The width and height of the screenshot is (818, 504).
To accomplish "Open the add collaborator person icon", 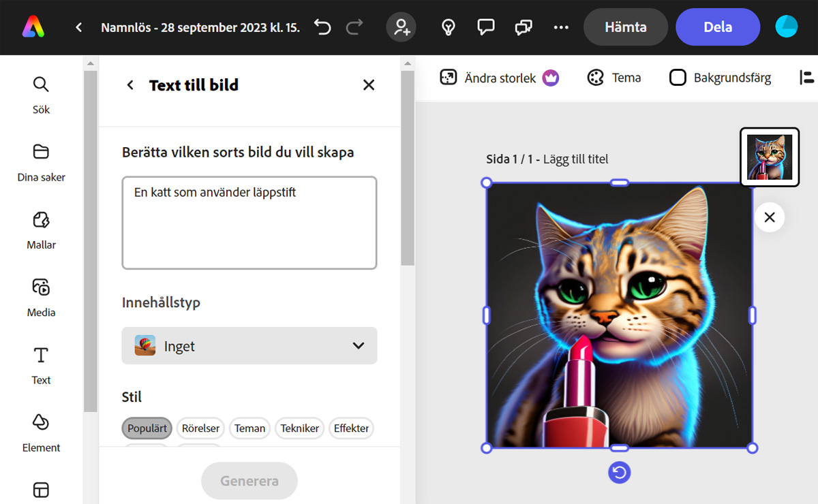I will click(x=401, y=27).
